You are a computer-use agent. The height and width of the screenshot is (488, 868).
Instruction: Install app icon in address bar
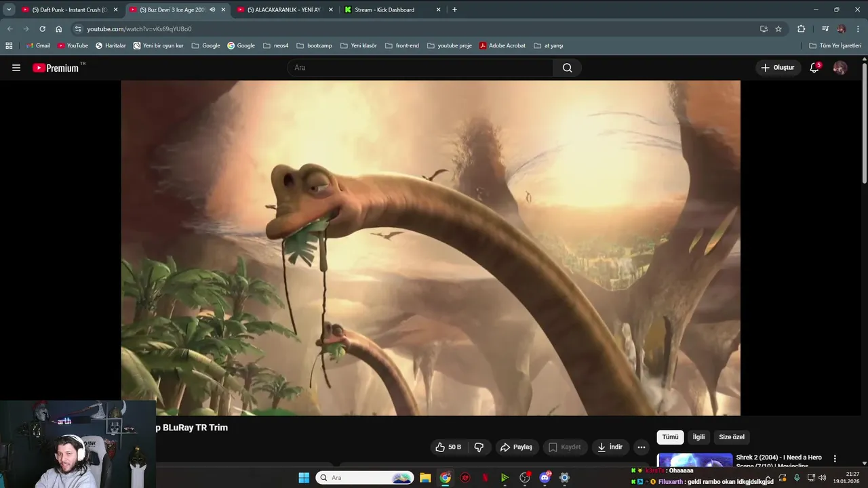(x=764, y=29)
